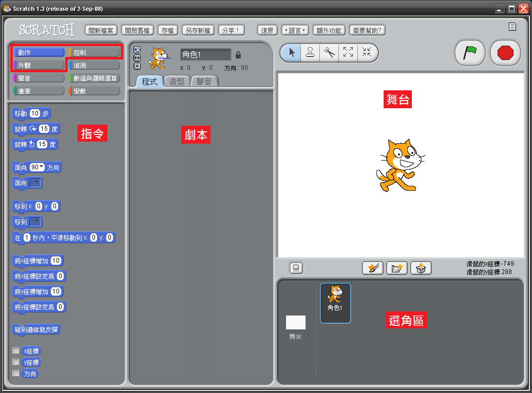Click the value 0 in 將y座標設定為 block
The width and height of the screenshot is (532, 393).
coord(61,307)
